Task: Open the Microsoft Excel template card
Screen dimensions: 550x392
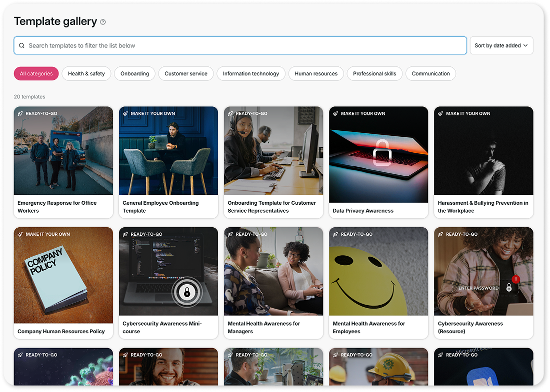Action: coord(483,367)
